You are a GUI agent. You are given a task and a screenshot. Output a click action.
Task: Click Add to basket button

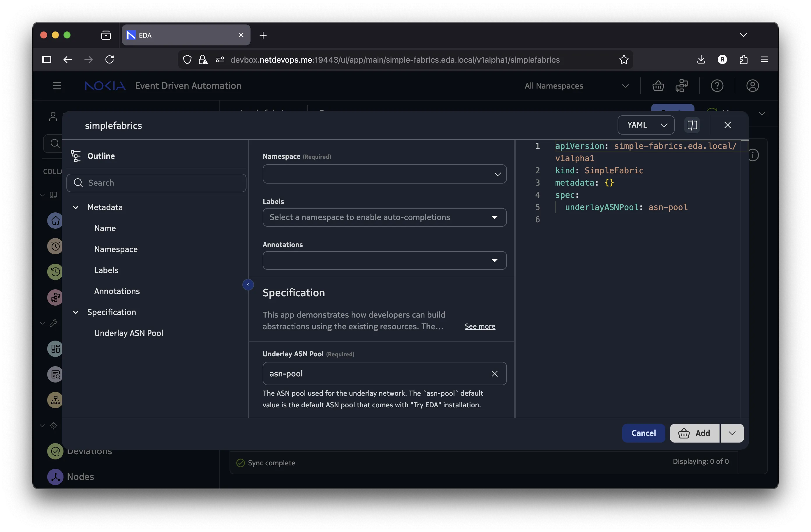pyautogui.click(x=694, y=433)
